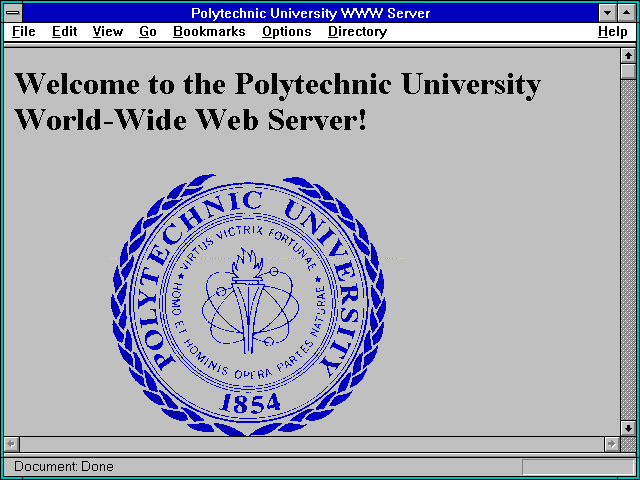Image resolution: width=640 pixels, height=480 pixels.
Task: Click the 'Document: Done' status text
Action: point(64,467)
